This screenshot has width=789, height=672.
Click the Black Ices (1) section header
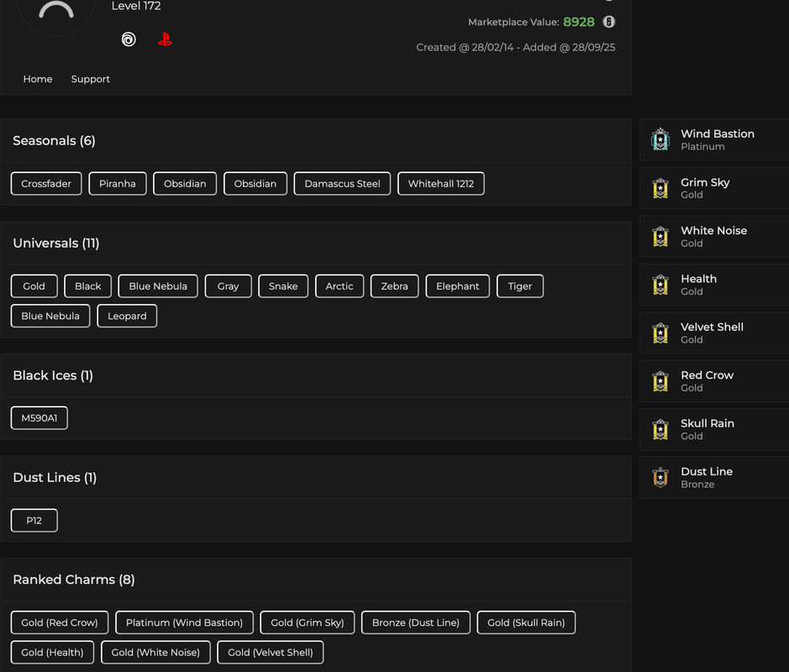(x=53, y=375)
